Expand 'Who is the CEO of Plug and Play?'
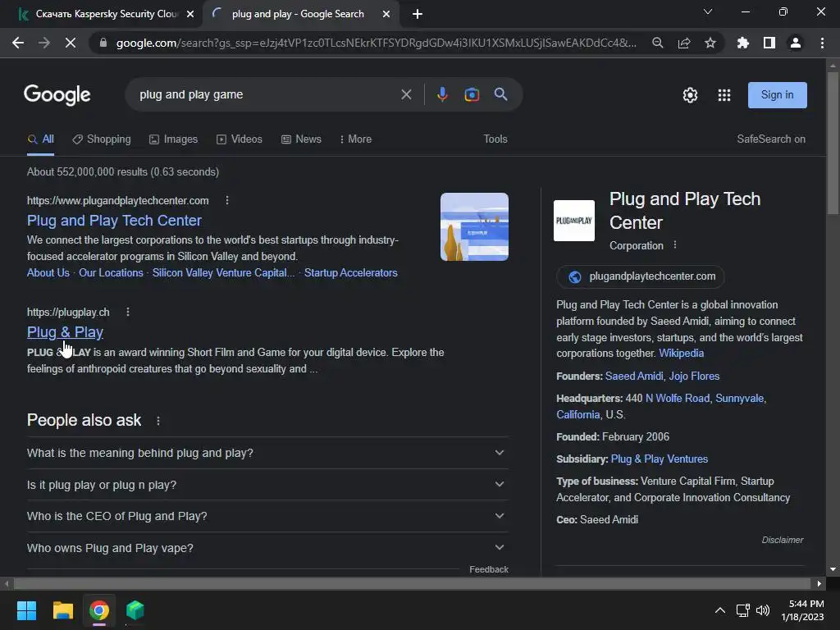The width and height of the screenshot is (840, 630). 267,516
